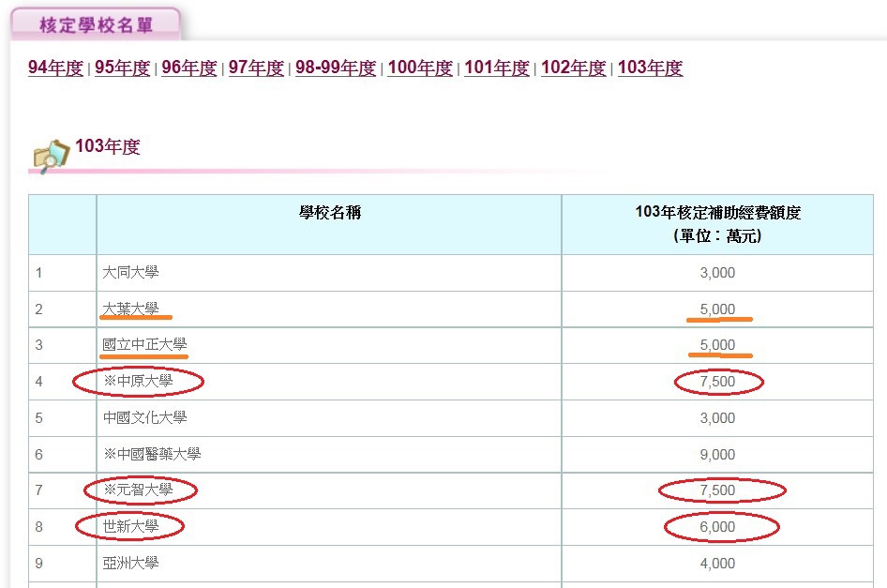Click the 6,000 amount for 世新大學
Viewport: 887px width, 588px height.
[717, 527]
